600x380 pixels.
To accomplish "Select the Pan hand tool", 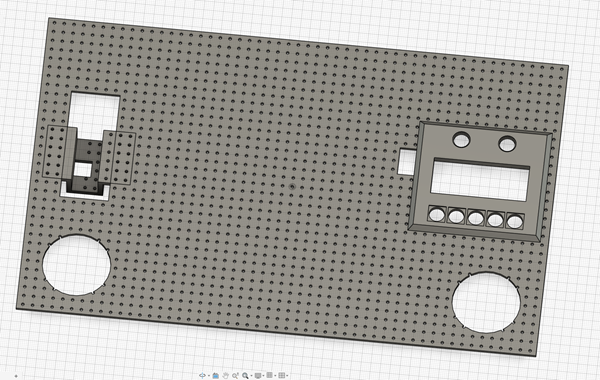I will point(225,375).
